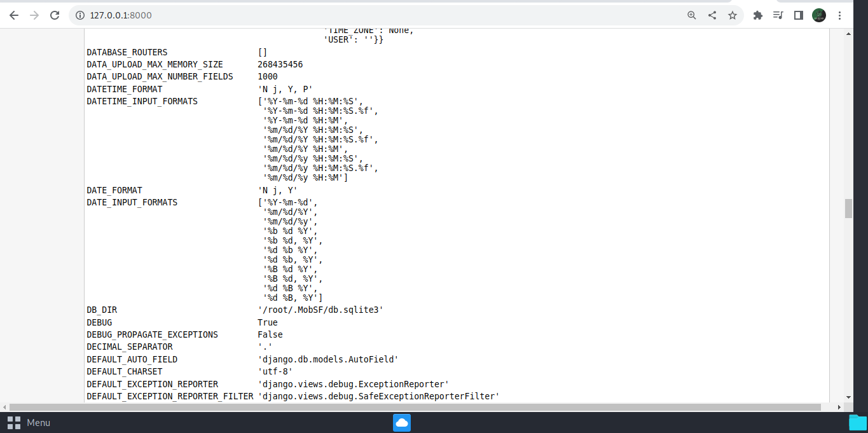This screenshot has height=433, width=868.
Task: Click the zoom magnifier in the address bar
Action: pos(691,15)
